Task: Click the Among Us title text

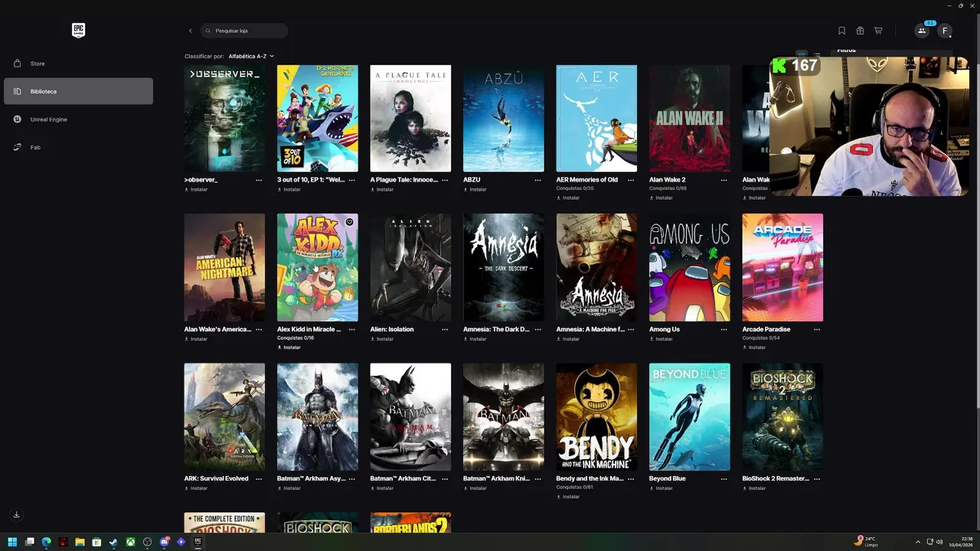Action: (x=665, y=329)
